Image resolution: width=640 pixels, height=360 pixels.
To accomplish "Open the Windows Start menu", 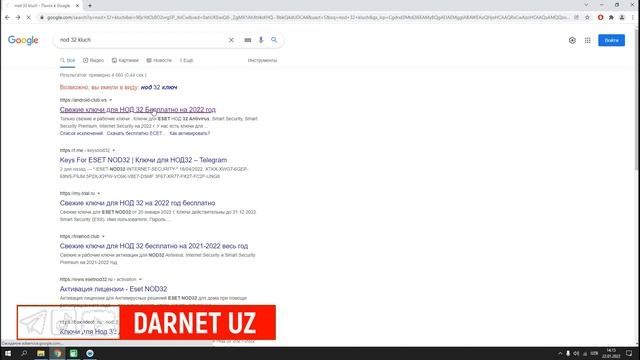I will pyautogui.click(x=8, y=353).
